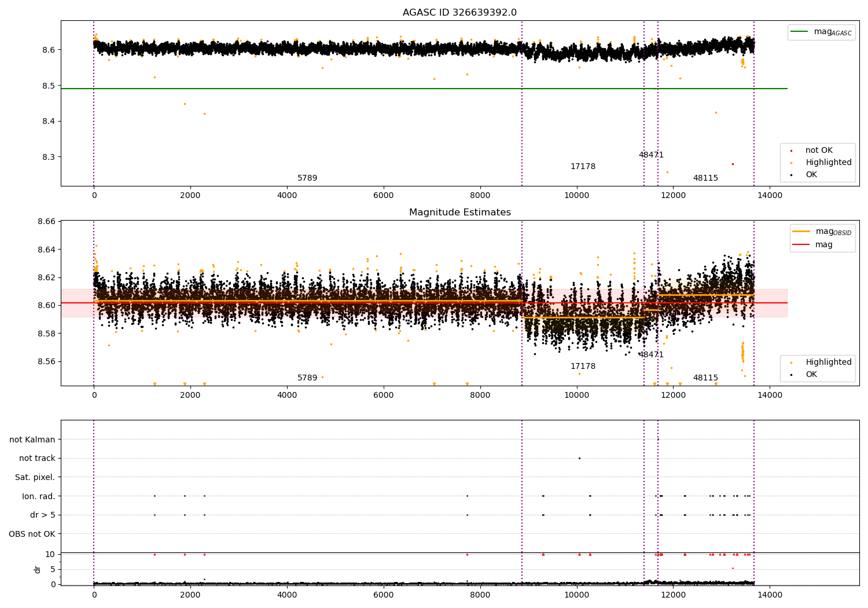Select the red 'mag' legend line
The image size is (868, 608).
click(801, 244)
